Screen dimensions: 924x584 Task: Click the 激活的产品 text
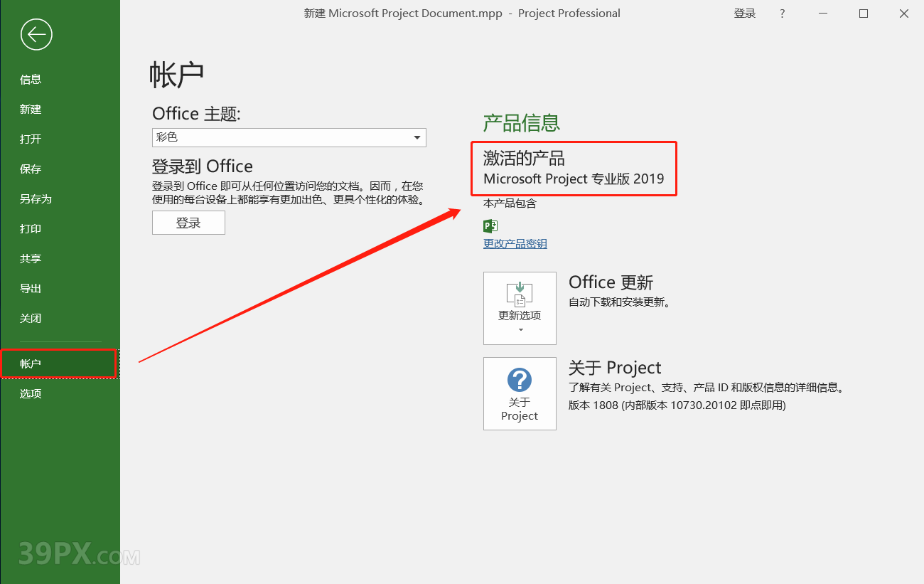(524, 157)
